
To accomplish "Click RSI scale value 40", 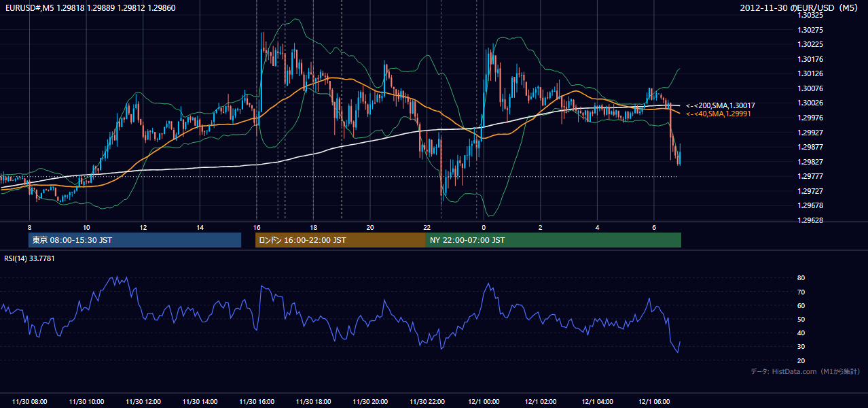I will tap(801, 333).
